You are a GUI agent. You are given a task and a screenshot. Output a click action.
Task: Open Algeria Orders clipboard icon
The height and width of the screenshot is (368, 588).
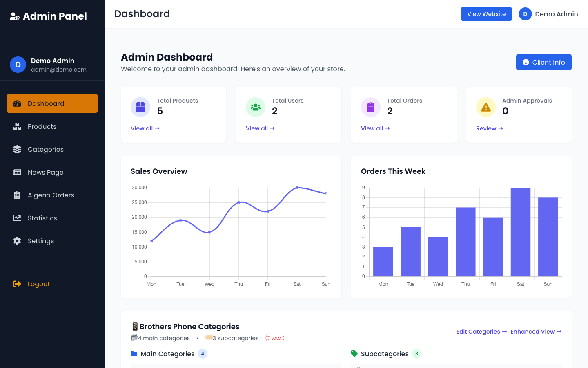tap(17, 195)
